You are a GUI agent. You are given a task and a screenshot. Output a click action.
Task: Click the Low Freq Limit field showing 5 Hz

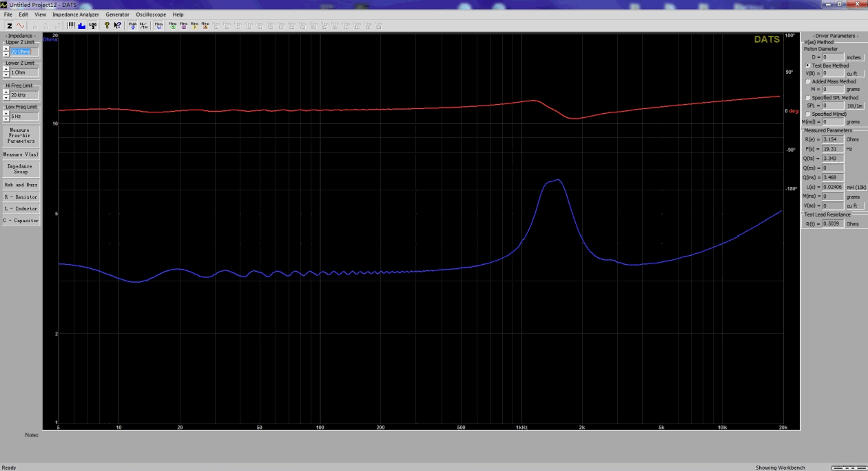(24, 117)
